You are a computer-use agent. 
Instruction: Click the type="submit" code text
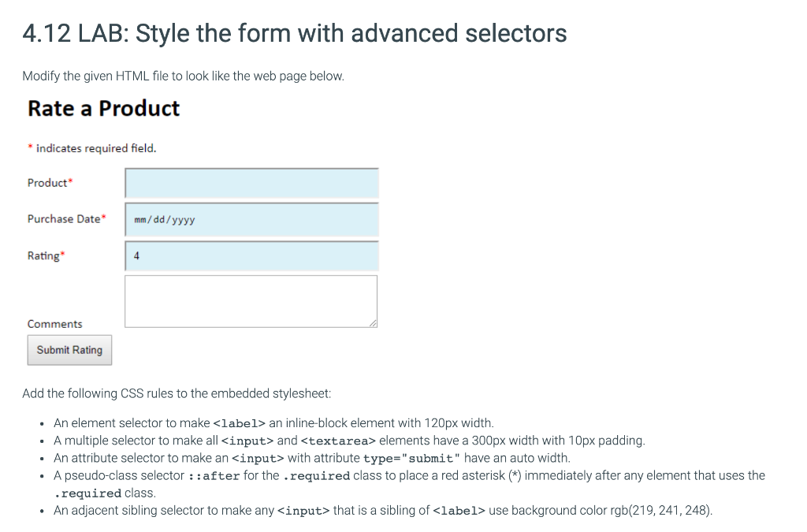410,458
